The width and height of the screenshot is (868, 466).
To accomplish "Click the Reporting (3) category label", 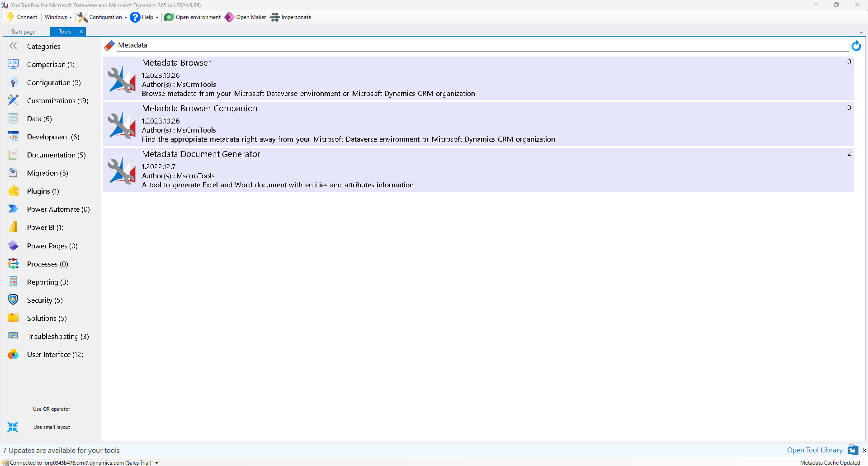I will [x=47, y=282].
